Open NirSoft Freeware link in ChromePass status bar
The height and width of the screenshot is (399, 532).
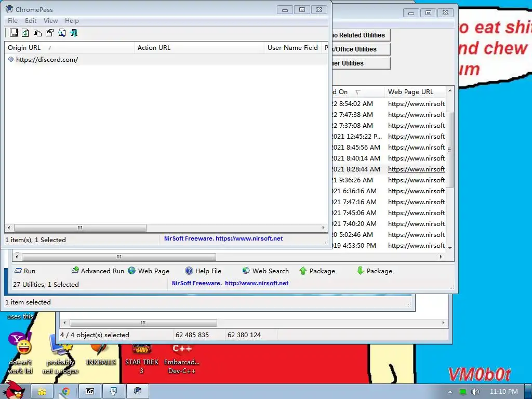pyautogui.click(x=223, y=238)
